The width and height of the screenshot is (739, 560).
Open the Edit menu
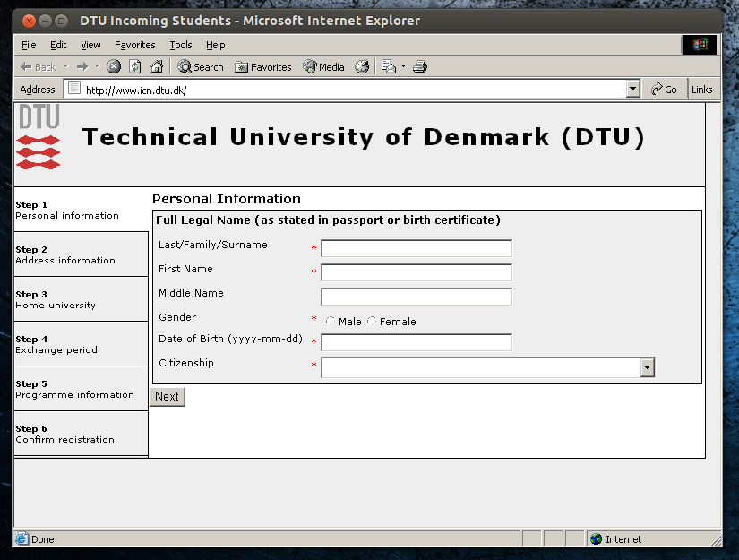click(x=58, y=45)
